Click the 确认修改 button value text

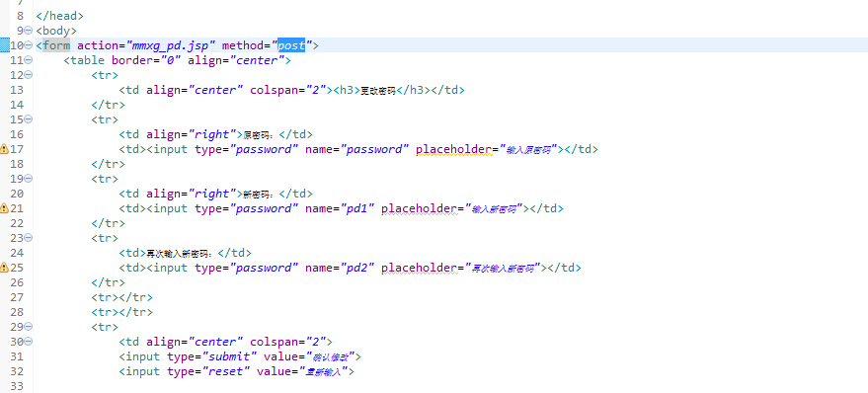click(330, 357)
